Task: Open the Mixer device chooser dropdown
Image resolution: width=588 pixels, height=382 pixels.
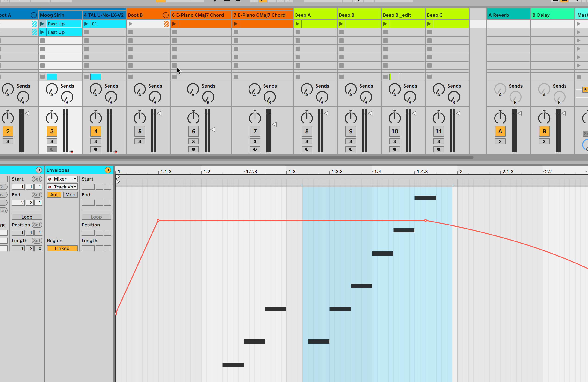Action: pyautogui.click(x=62, y=179)
